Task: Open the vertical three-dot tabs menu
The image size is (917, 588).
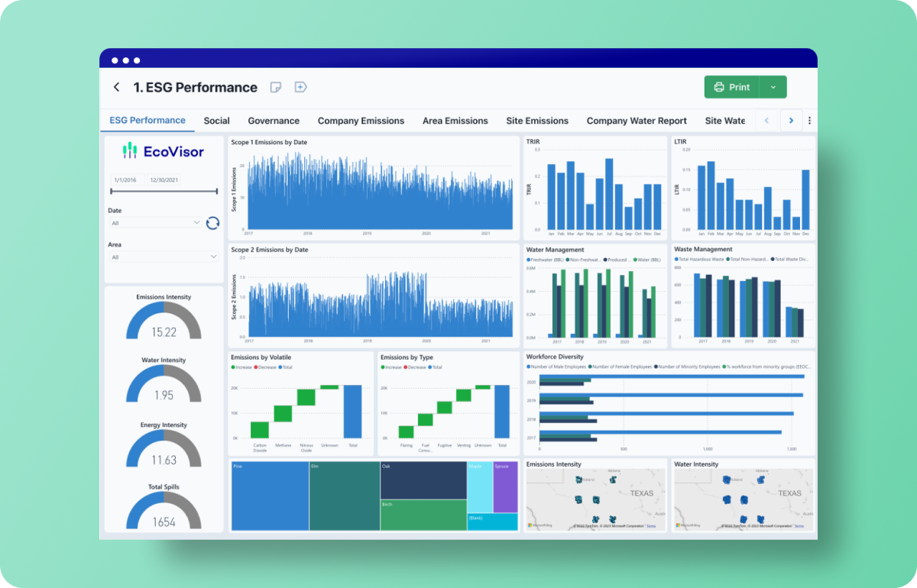Action: [x=809, y=121]
